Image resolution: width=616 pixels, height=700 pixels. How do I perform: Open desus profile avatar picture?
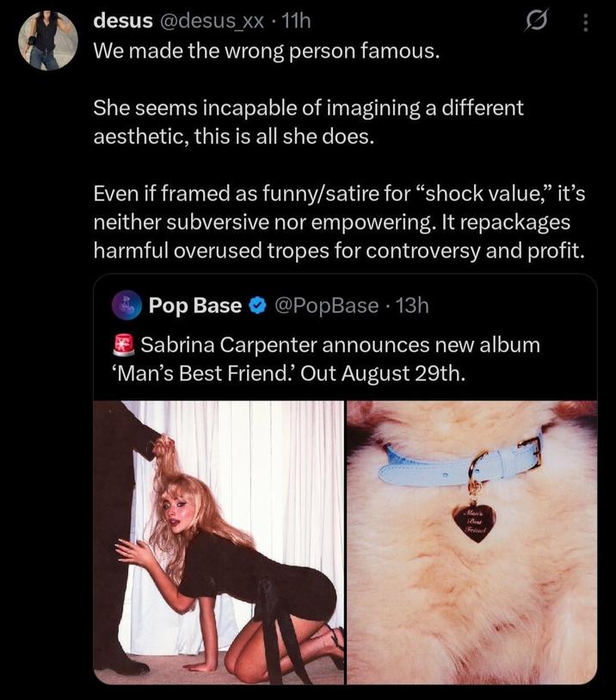[47, 40]
